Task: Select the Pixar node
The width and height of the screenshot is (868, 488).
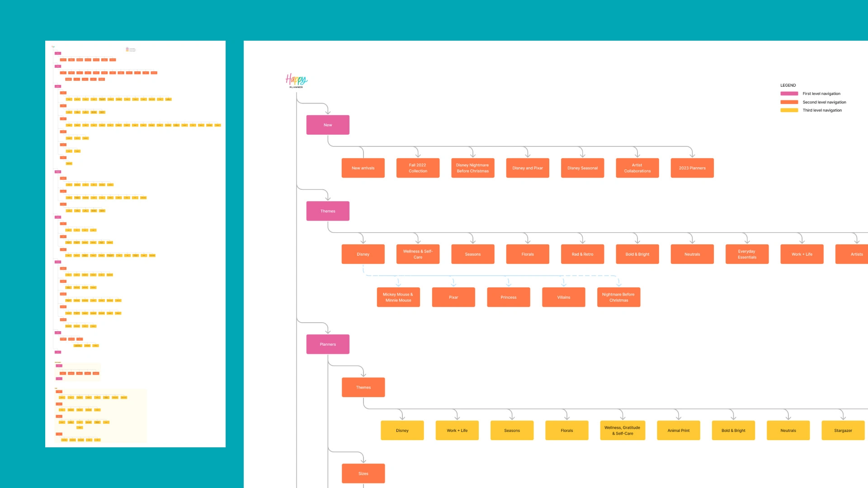Action: click(453, 297)
